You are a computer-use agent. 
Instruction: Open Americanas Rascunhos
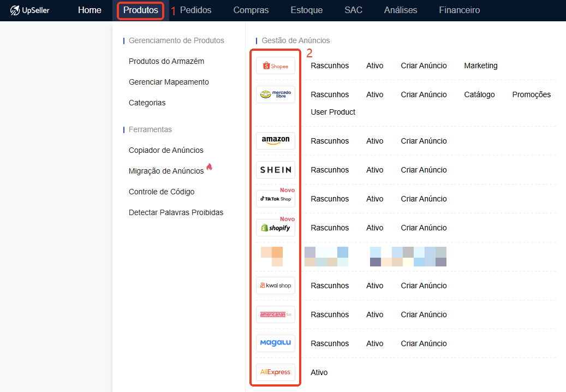point(330,314)
